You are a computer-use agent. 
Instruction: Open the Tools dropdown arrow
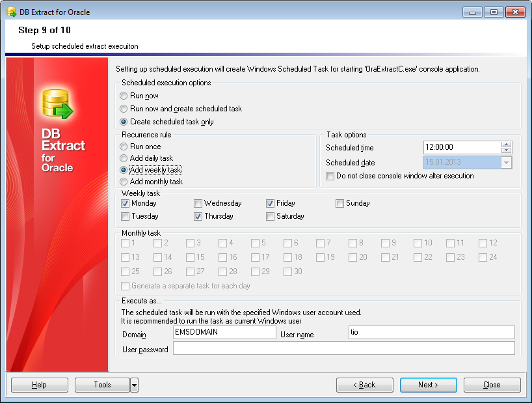coord(135,385)
